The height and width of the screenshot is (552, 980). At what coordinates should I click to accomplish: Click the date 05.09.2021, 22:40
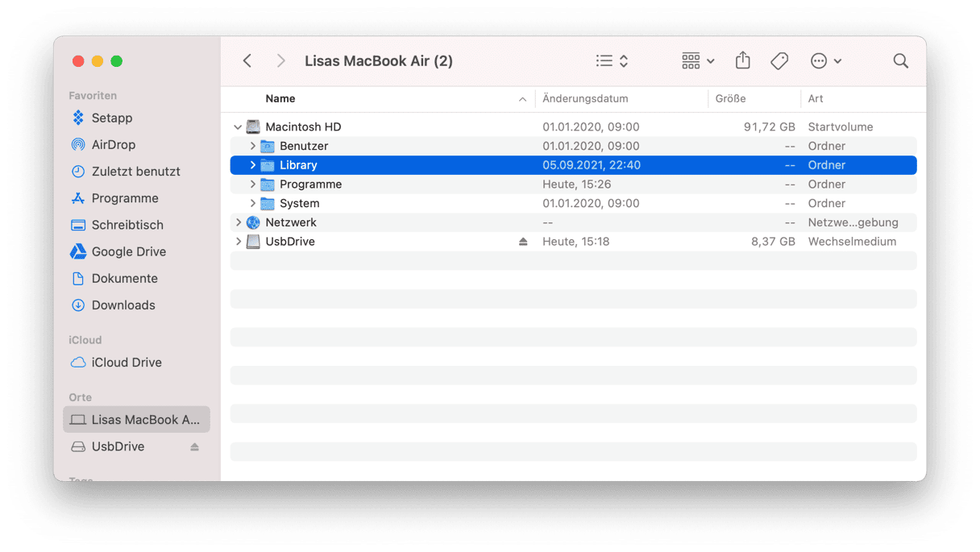[x=592, y=165]
